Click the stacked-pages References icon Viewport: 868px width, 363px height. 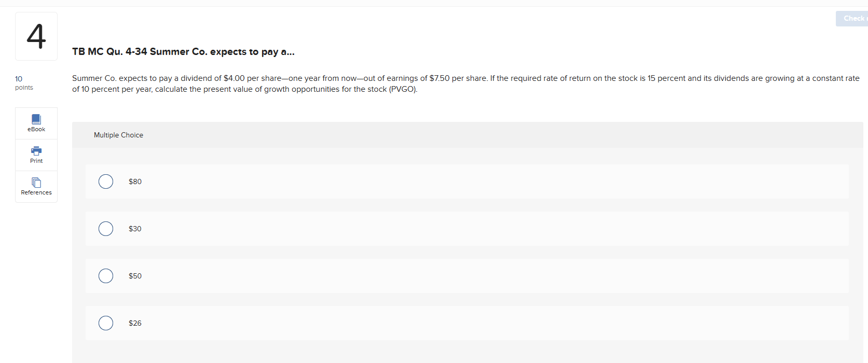click(36, 183)
